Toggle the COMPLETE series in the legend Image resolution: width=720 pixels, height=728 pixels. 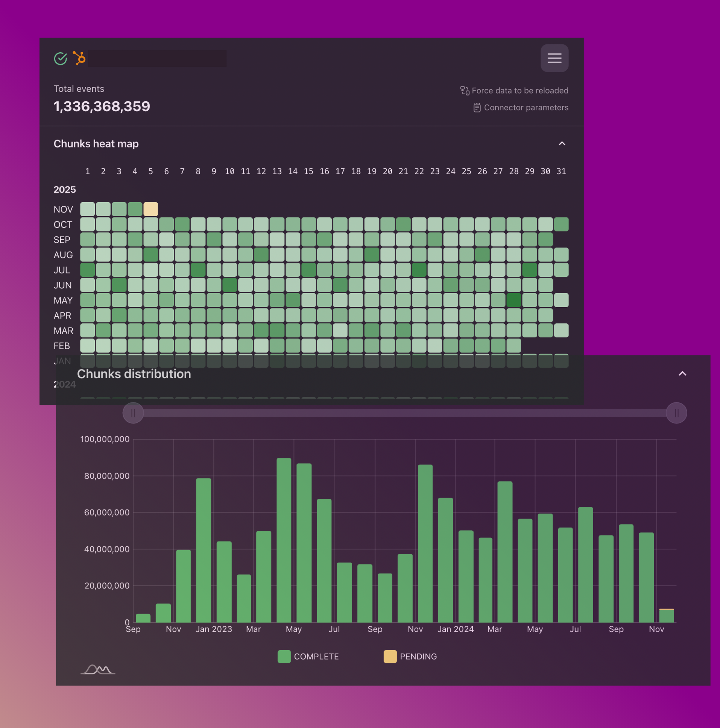308,656
